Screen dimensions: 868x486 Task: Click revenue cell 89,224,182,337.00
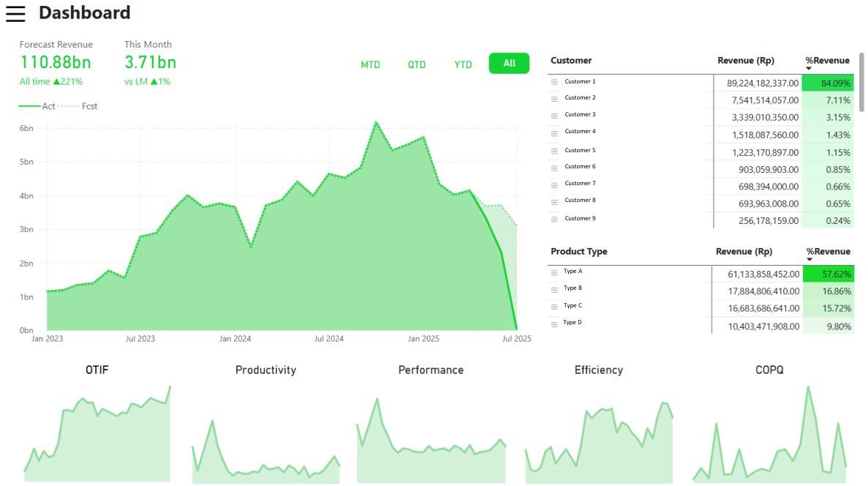(x=763, y=83)
